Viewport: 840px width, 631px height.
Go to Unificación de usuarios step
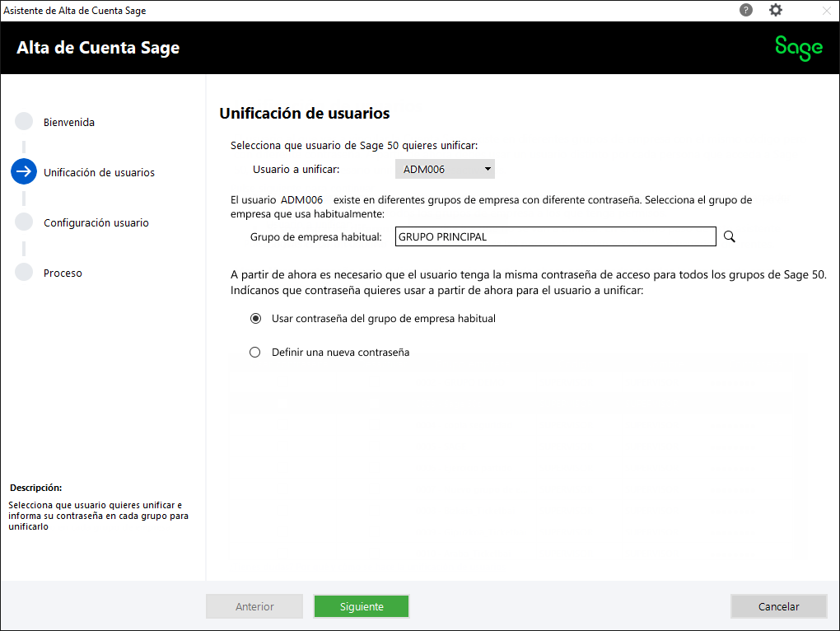point(99,172)
